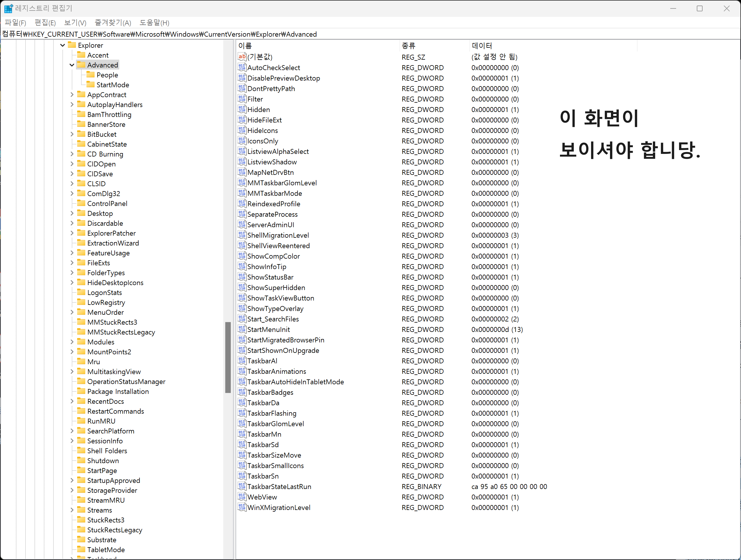741x560 pixels.
Task: Open the 즐겨찾기(A) menu
Action: tap(113, 23)
